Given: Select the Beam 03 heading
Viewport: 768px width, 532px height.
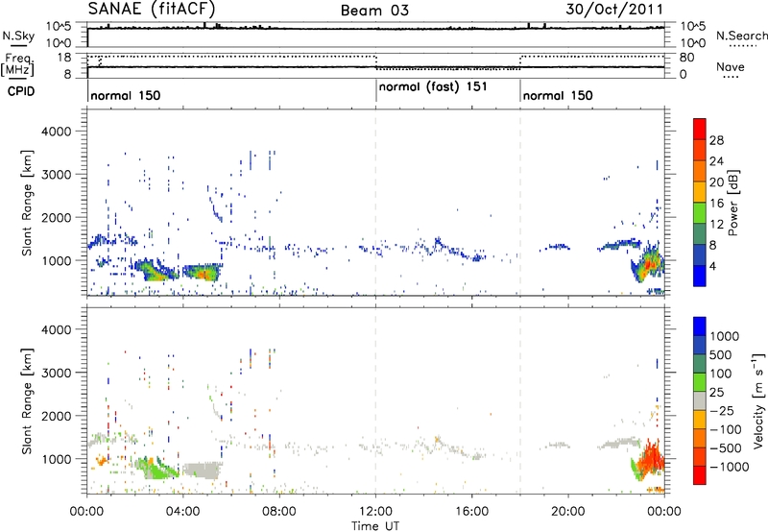Looking at the screenshot, I should [x=374, y=11].
